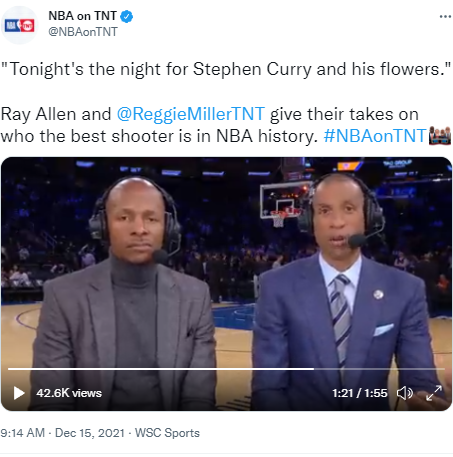This screenshot has height=457, width=453.
Task: Click the tweet text "Ray Allen and"
Action: (56, 114)
